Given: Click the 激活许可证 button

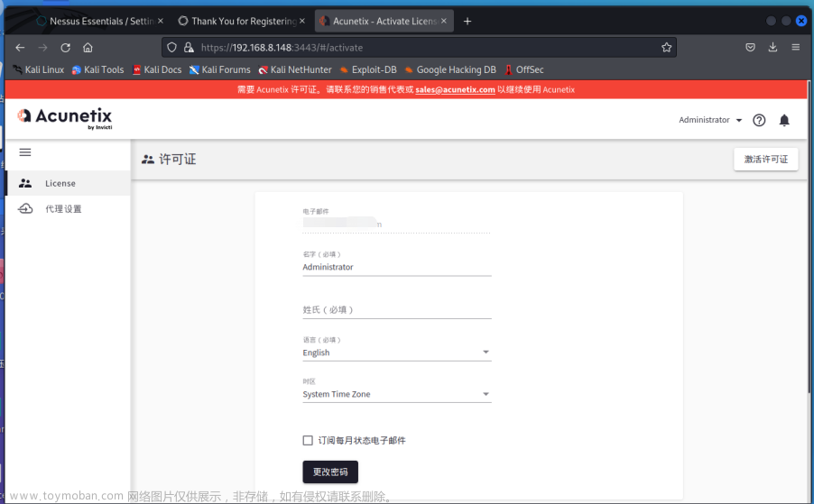Looking at the screenshot, I should 766,160.
